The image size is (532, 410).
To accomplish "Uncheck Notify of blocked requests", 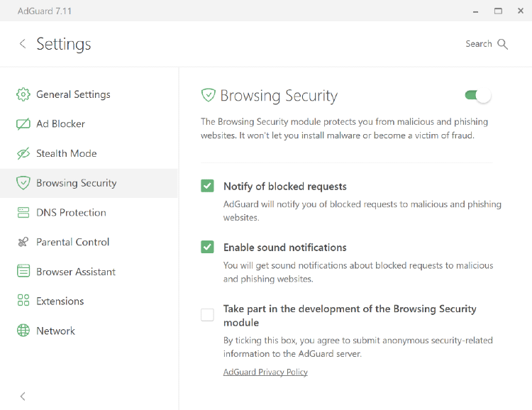I will (x=207, y=186).
